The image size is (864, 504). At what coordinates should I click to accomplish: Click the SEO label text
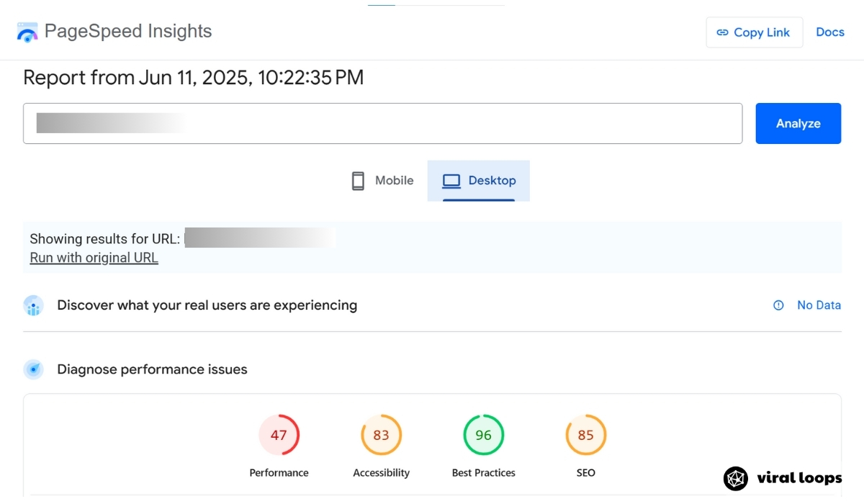[x=585, y=473]
